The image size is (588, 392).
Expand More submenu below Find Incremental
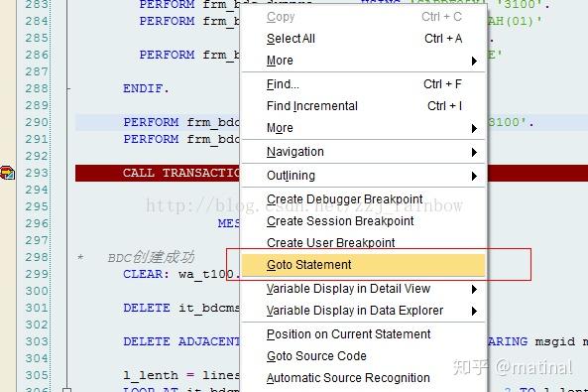(363, 128)
